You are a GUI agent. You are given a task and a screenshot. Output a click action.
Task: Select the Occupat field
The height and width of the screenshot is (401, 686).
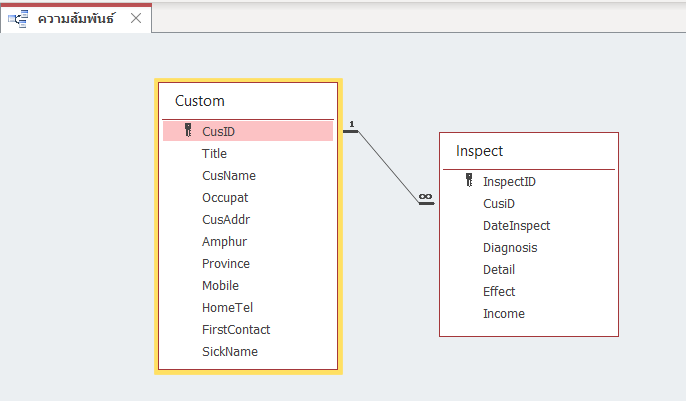(x=224, y=197)
